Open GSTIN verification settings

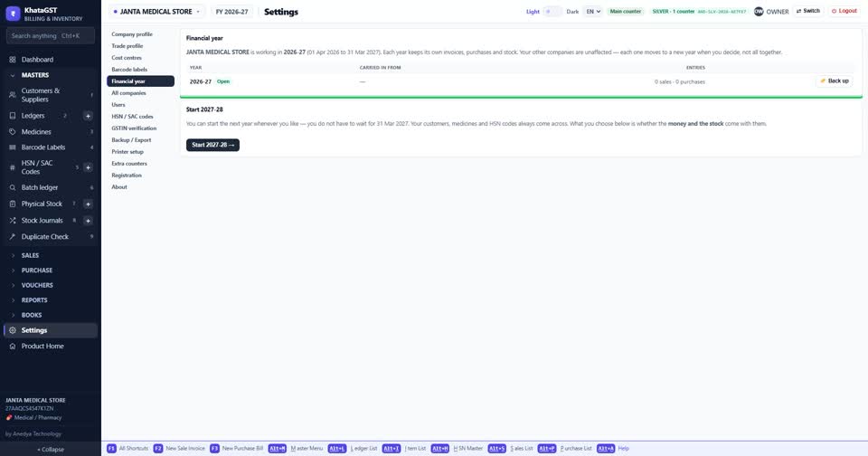tap(141, 128)
